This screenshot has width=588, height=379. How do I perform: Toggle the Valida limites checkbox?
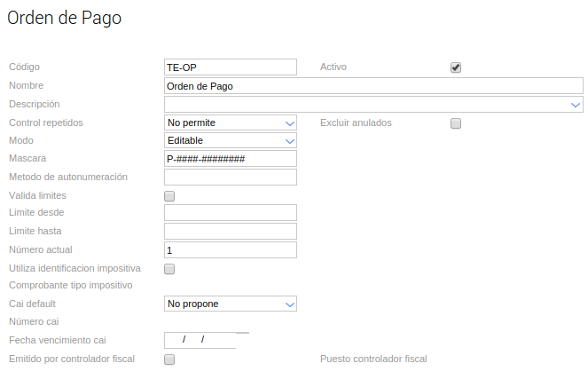coord(169,196)
